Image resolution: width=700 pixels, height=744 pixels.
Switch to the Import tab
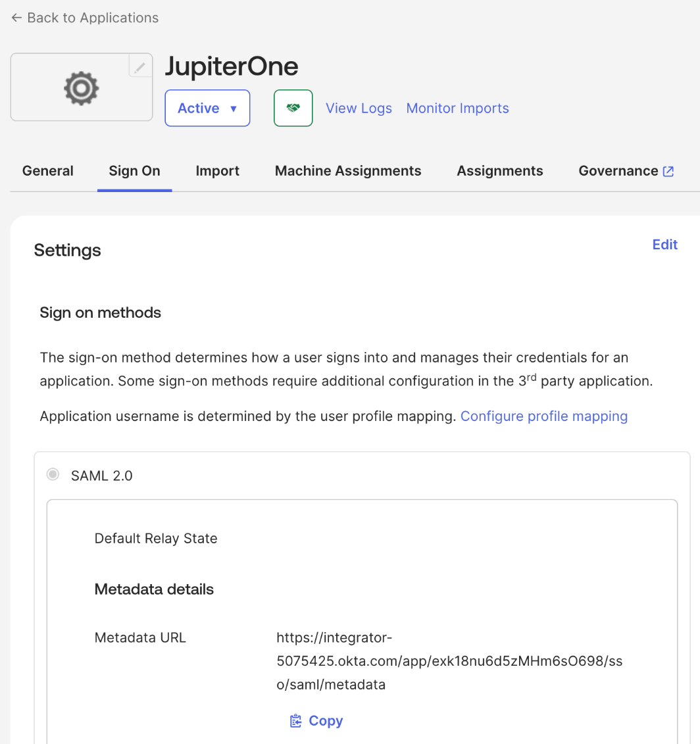point(217,171)
